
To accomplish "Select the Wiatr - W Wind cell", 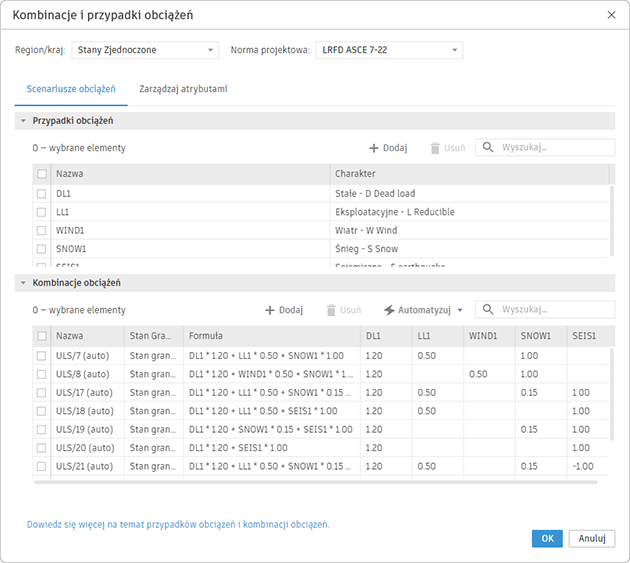I will point(470,231).
